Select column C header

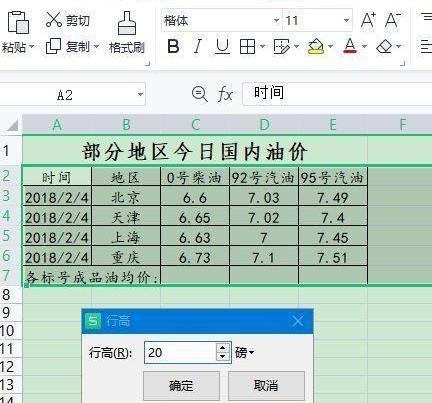pos(195,125)
